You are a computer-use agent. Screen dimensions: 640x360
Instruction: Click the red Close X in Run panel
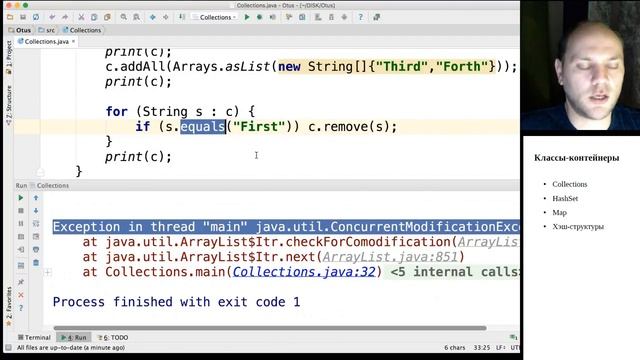[21, 295]
